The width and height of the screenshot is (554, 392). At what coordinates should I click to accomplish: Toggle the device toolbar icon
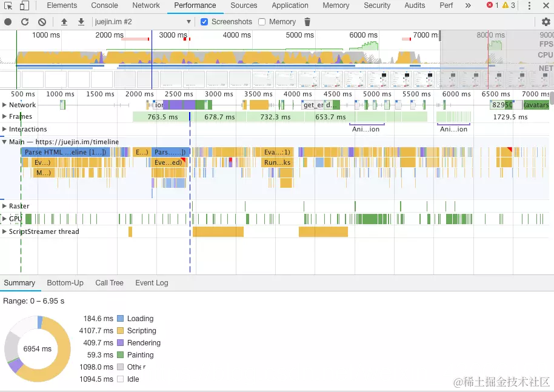coord(24,5)
